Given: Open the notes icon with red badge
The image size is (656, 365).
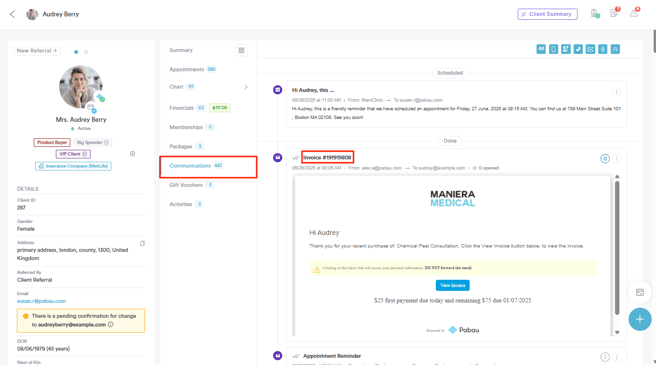Looking at the screenshot, I should 614,13.
